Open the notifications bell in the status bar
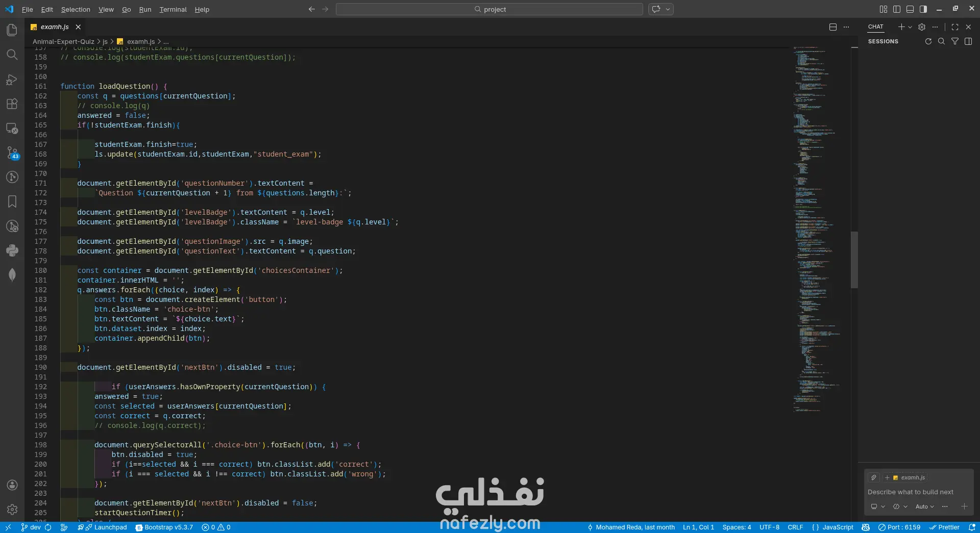Viewport: 980px width, 533px height. pyautogui.click(x=972, y=527)
